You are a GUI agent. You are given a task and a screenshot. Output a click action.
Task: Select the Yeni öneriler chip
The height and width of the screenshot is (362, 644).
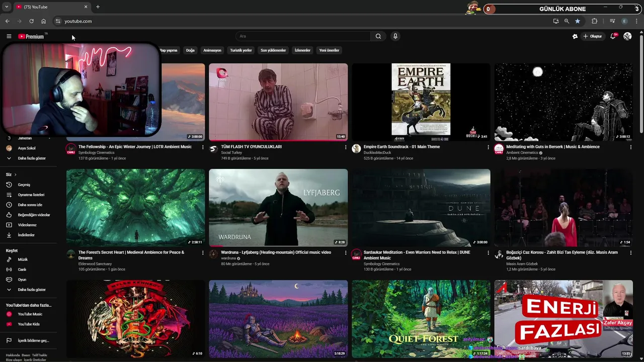329,50
